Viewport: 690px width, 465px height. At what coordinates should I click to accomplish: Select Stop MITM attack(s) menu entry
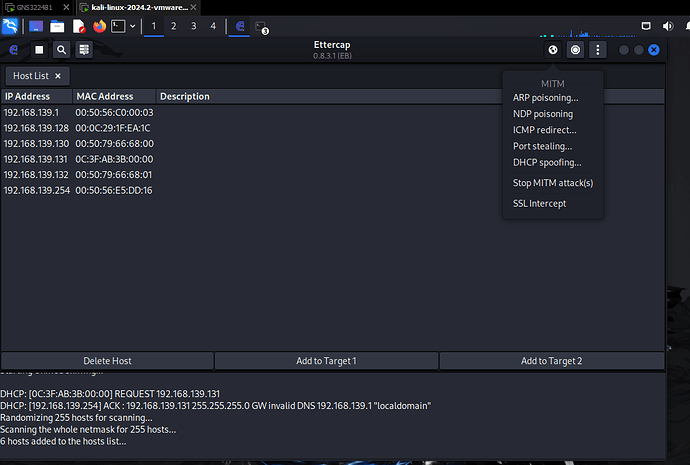(553, 183)
